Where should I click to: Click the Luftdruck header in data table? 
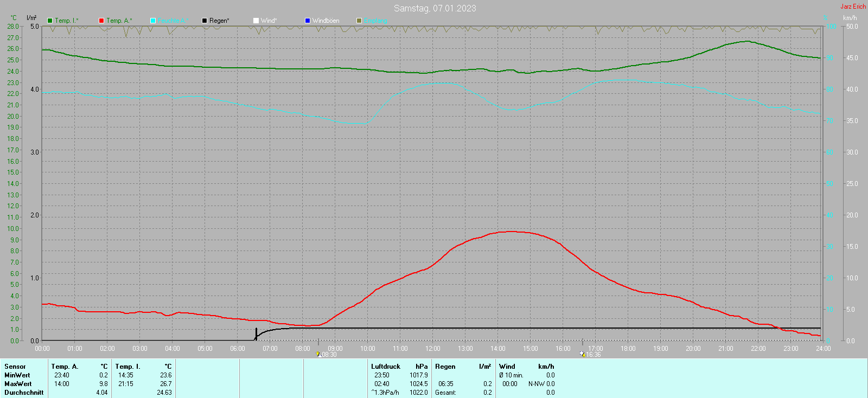pyautogui.click(x=386, y=367)
